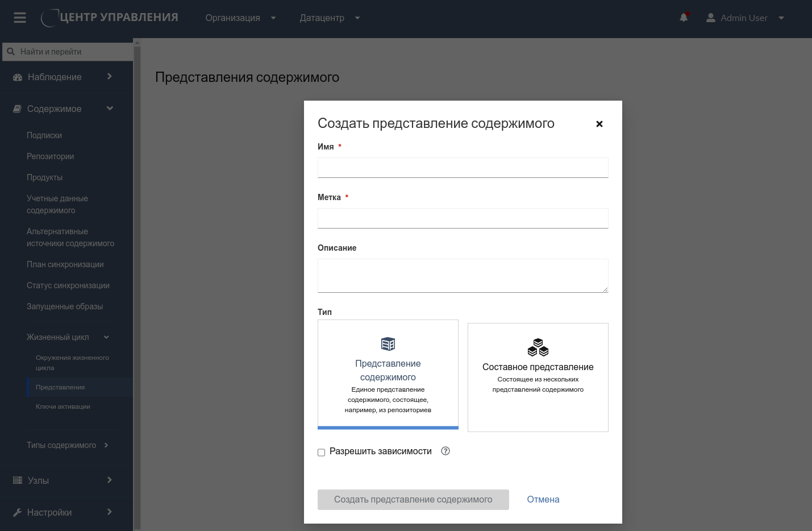Click the help icon beside Разрешить зависимости

coord(445,451)
